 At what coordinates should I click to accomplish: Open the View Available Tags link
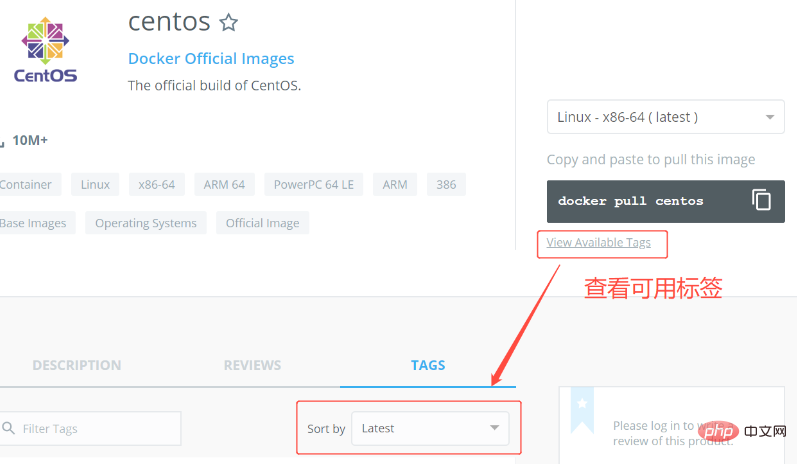[598, 243]
